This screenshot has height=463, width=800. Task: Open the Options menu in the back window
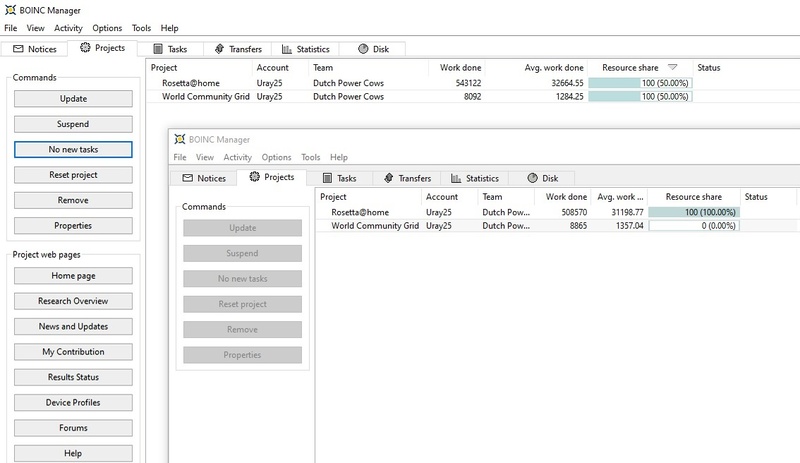coord(107,28)
